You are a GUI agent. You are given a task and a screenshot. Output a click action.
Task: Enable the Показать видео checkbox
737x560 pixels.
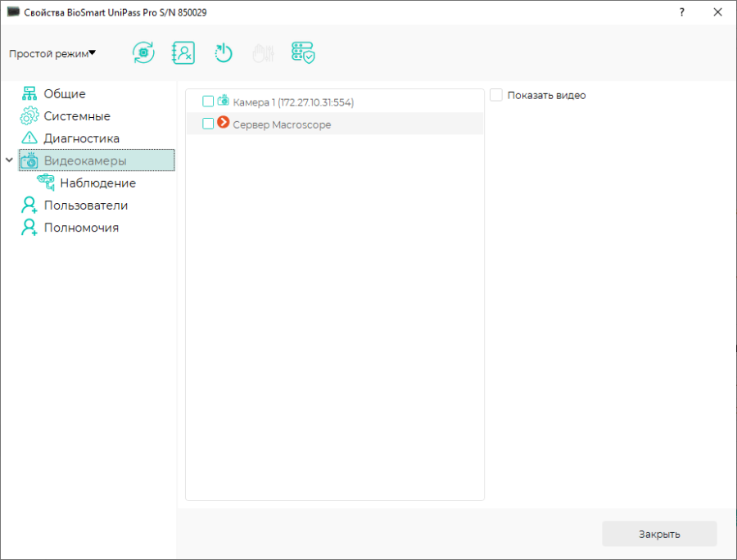[x=496, y=95]
